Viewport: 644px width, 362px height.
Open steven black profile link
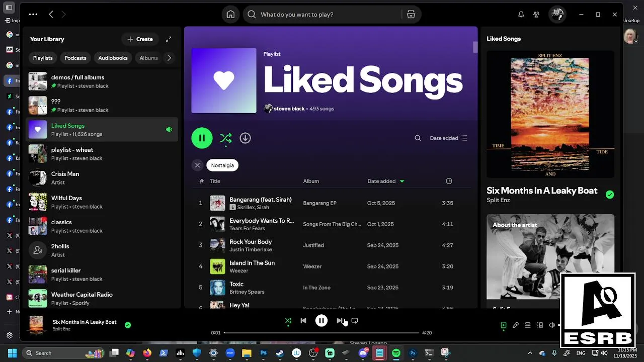(x=289, y=109)
